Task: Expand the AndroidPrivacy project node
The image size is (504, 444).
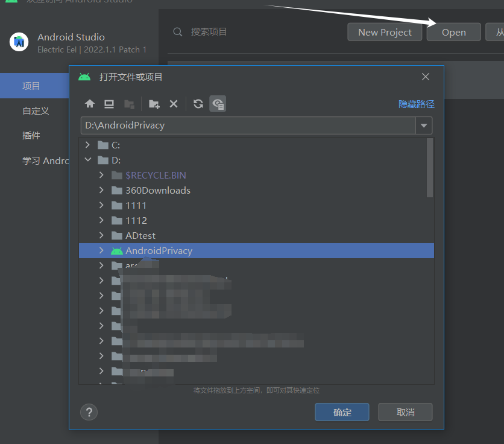Action: click(x=101, y=250)
